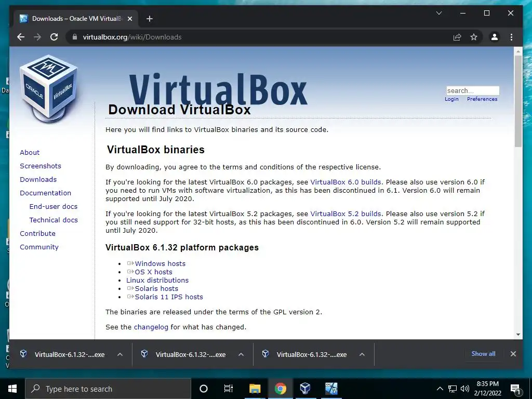The image size is (532, 399).
Task: Open the Windows Start menu
Action: (x=12, y=389)
